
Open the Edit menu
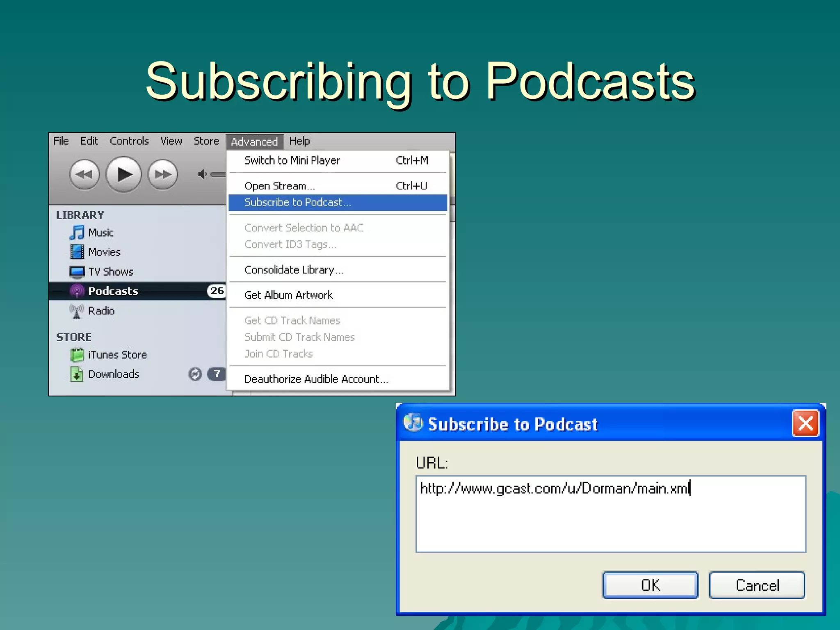[x=89, y=141]
